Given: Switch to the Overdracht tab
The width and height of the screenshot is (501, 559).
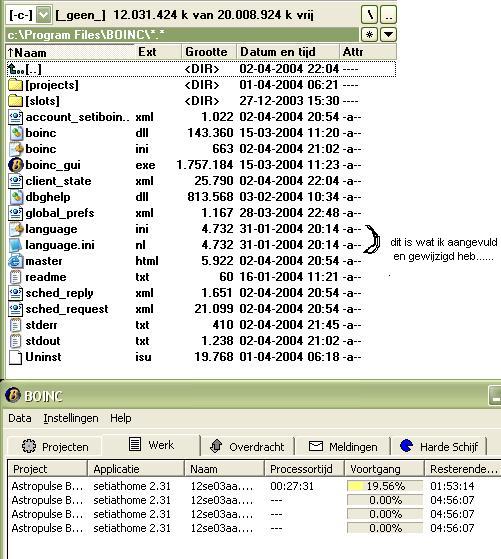Looking at the screenshot, I should (247, 447).
